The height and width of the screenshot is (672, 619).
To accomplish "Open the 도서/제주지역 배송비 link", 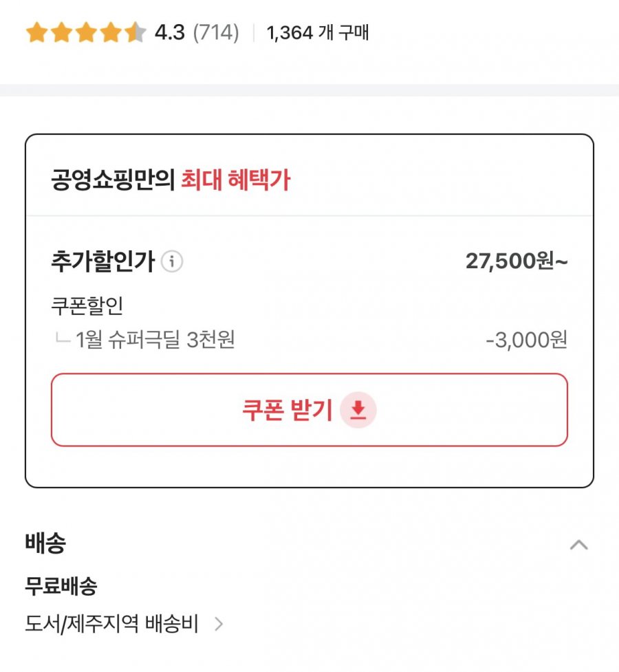I will [x=112, y=624].
